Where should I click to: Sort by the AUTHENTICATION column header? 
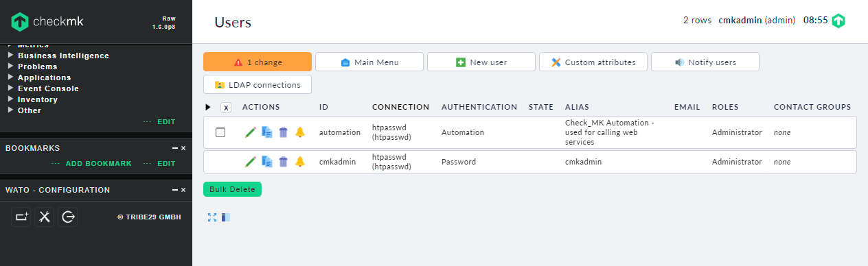(x=479, y=107)
